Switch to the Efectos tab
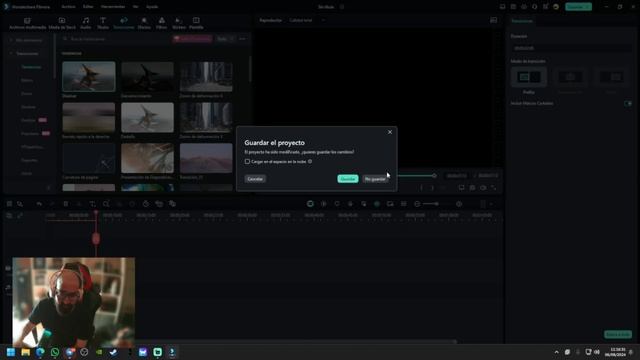Screen dimensions: 640x360 pyautogui.click(x=144, y=23)
